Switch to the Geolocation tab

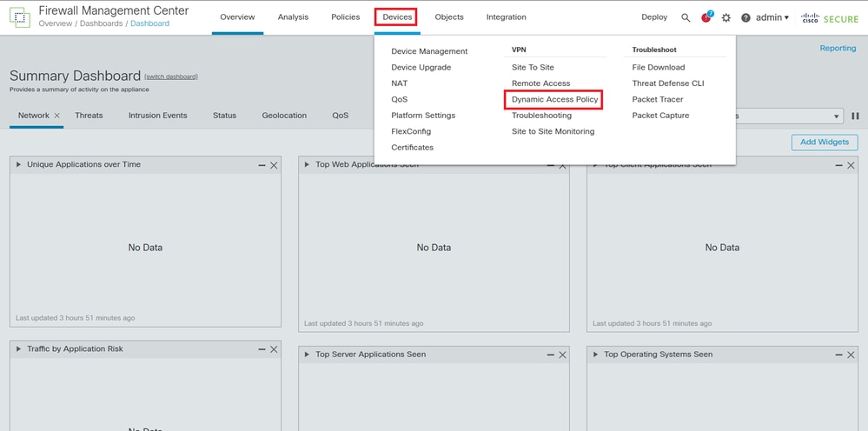pos(284,116)
